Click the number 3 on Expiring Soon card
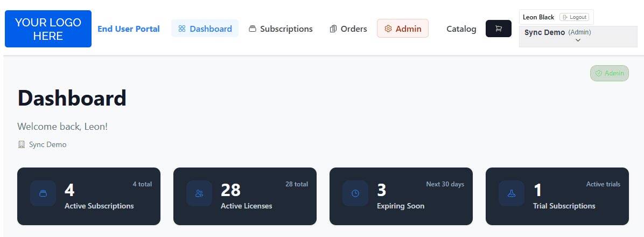Image resolution: width=644 pixels, height=237 pixels. coord(382,190)
